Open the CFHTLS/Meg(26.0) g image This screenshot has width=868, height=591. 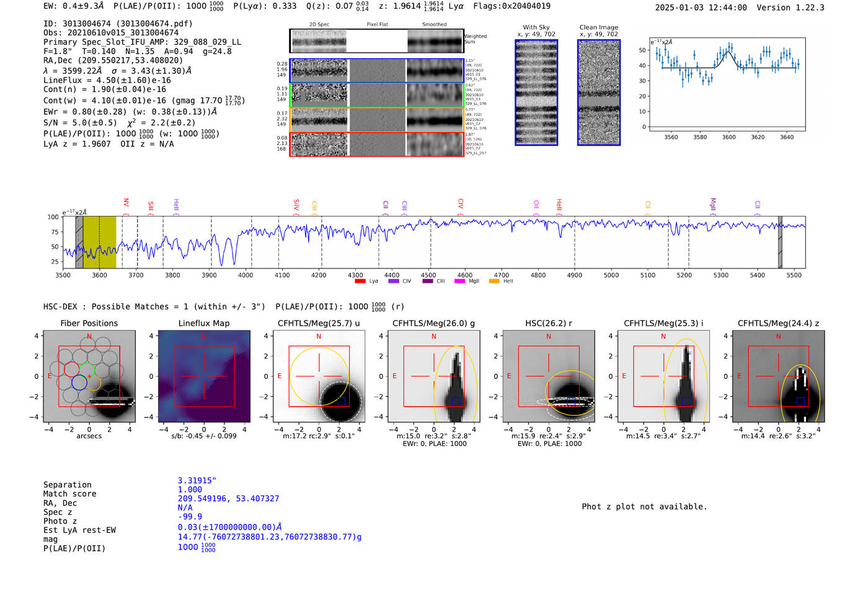coord(433,376)
